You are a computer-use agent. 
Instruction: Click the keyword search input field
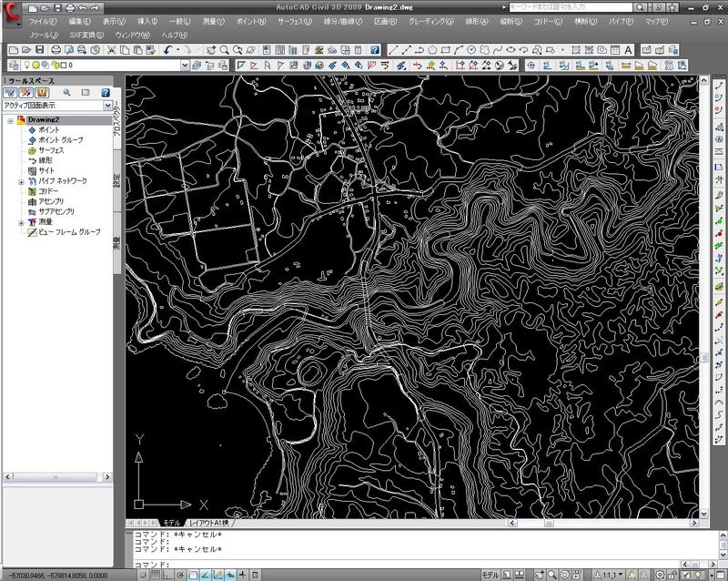tap(571, 7)
